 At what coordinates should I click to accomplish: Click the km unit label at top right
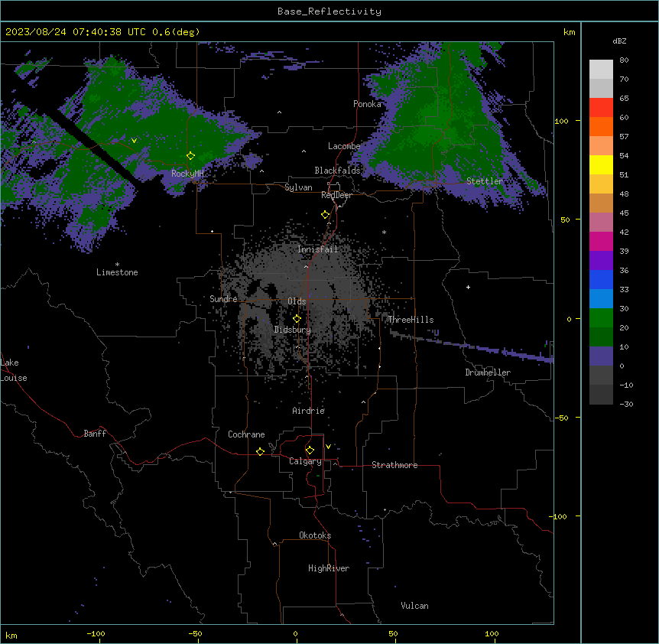point(570,32)
